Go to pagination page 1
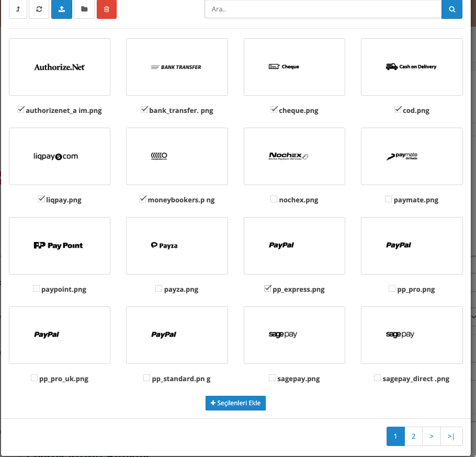The image size is (476, 457). tap(395, 436)
